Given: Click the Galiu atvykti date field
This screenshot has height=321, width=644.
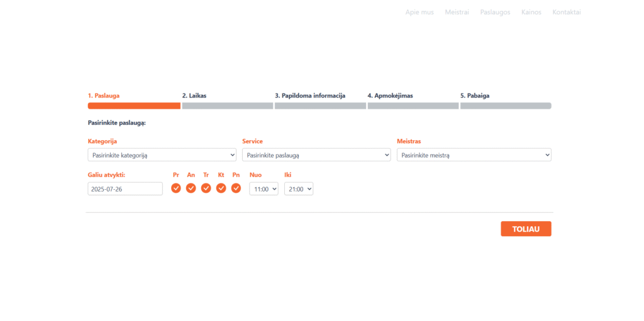Looking at the screenshot, I should coord(125,188).
